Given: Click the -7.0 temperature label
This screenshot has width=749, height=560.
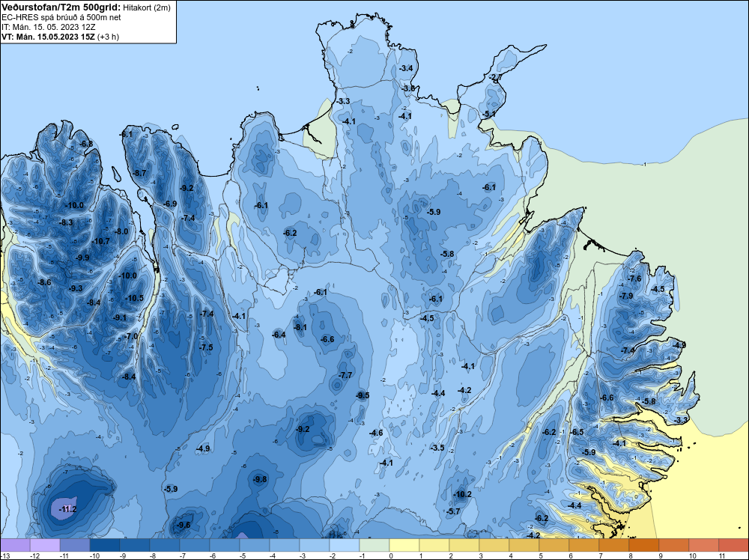Looking at the screenshot, I should [131, 336].
